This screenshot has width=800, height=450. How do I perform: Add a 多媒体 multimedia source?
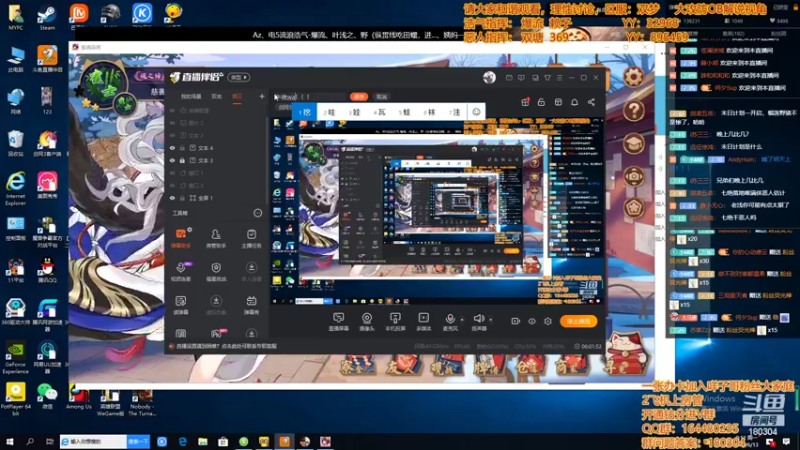423,321
